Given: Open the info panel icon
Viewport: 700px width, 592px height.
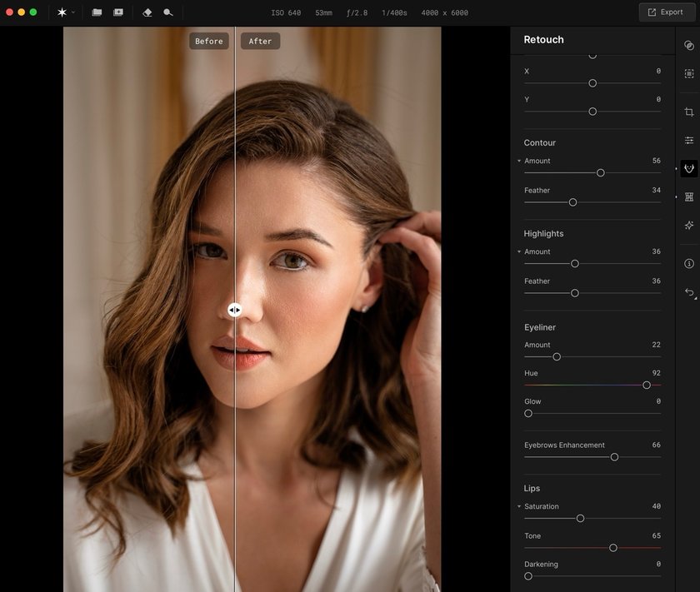Looking at the screenshot, I should (x=689, y=264).
